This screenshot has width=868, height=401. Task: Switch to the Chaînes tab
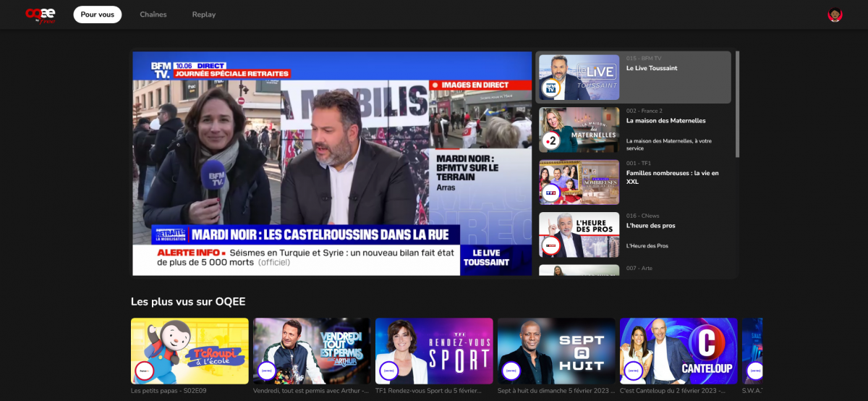pyautogui.click(x=153, y=14)
